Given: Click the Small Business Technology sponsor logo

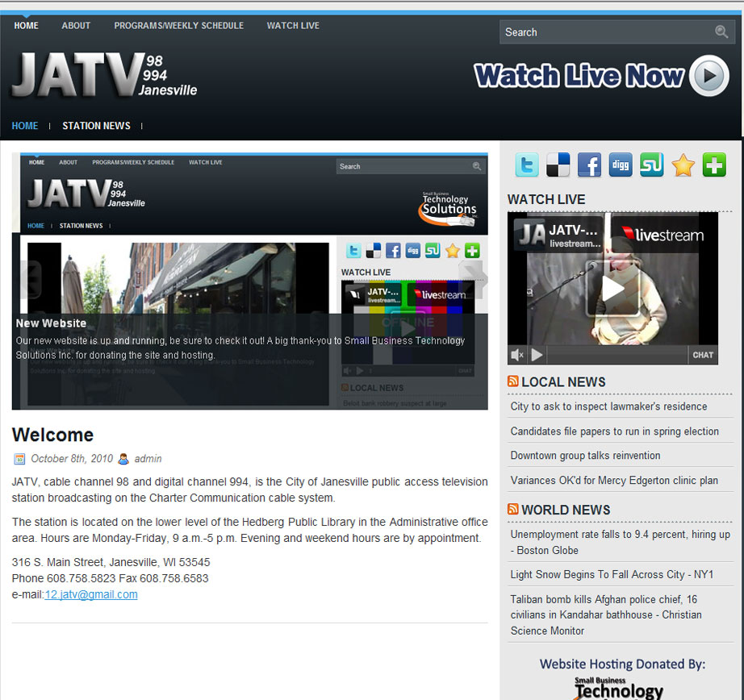Looking at the screenshot, I should (619, 688).
